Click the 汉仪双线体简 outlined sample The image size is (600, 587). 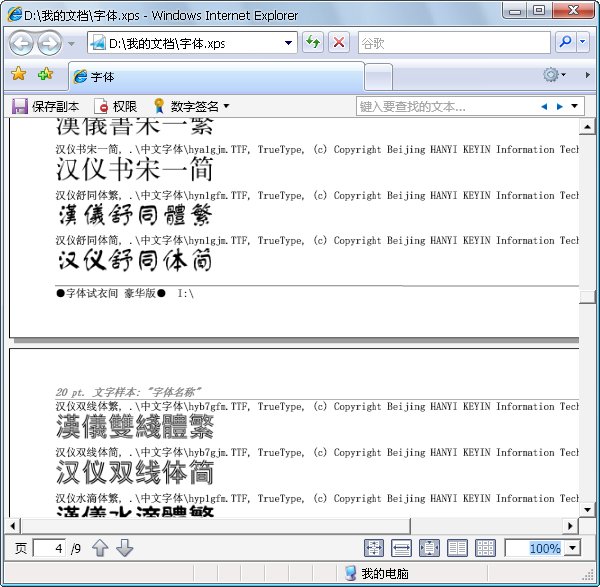[134, 472]
